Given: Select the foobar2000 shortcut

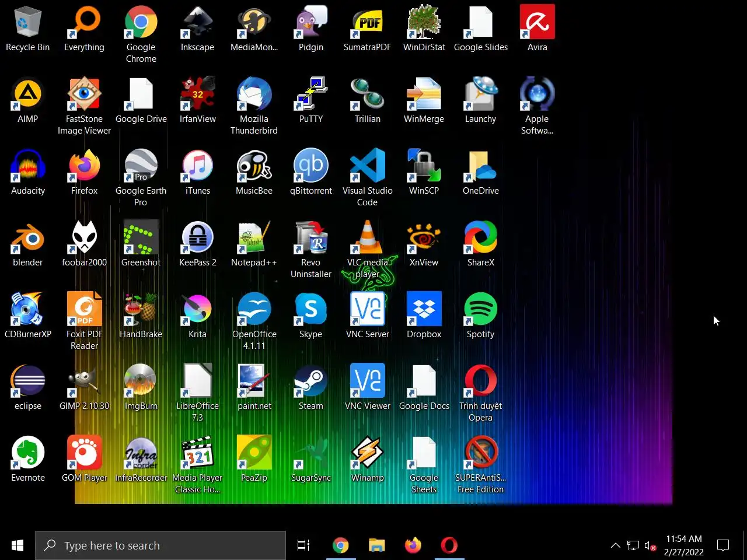Looking at the screenshot, I should (85, 238).
